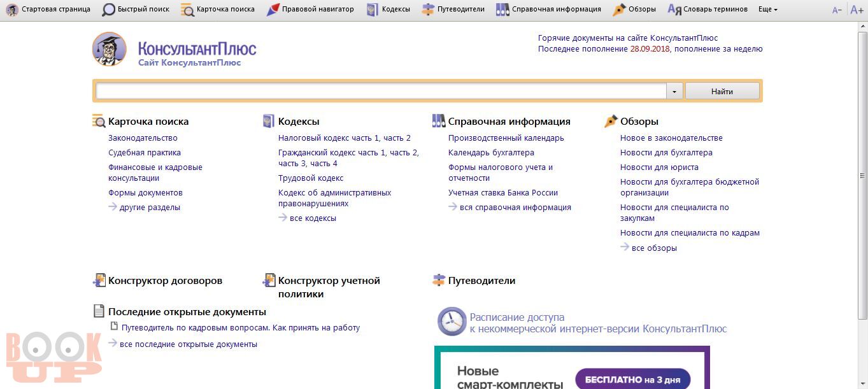Click the Справочная информация section icon
This screenshot has width=868, height=389.
438,121
